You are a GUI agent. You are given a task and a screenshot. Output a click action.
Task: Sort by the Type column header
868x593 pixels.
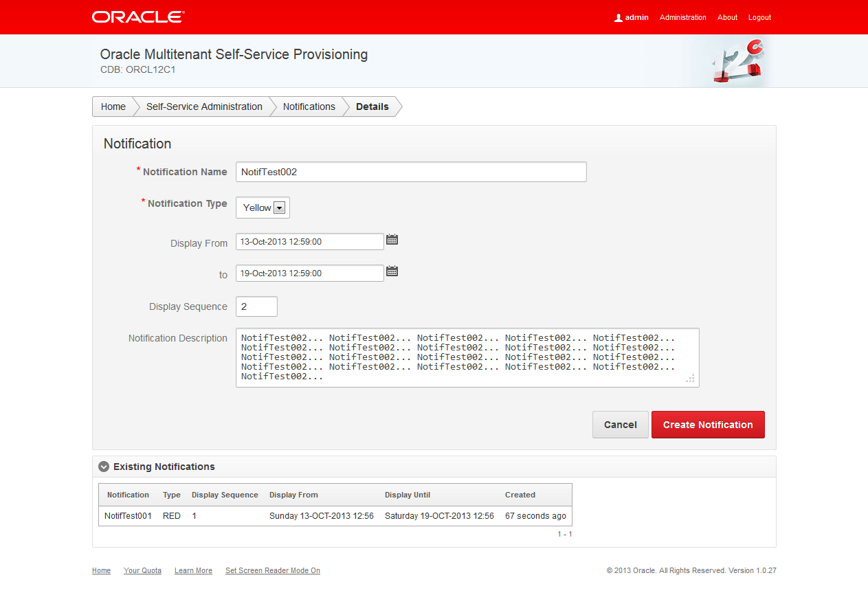[x=172, y=495]
